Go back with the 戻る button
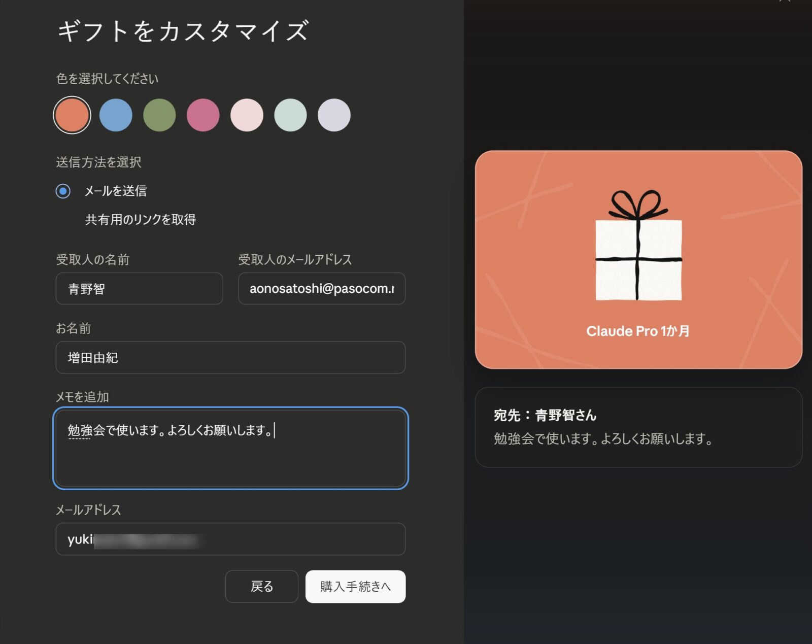Image resolution: width=812 pixels, height=644 pixels. pyautogui.click(x=262, y=587)
